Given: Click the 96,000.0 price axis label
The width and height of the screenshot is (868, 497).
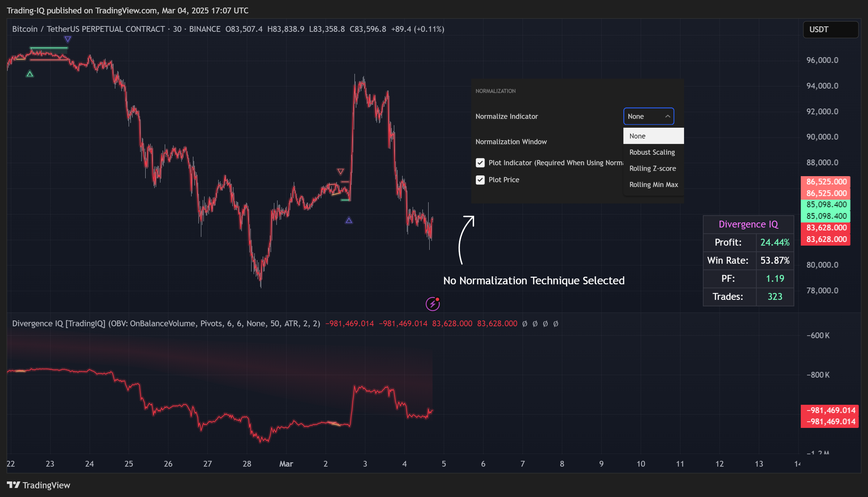Looking at the screenshot, I should (x=822, y=60).
